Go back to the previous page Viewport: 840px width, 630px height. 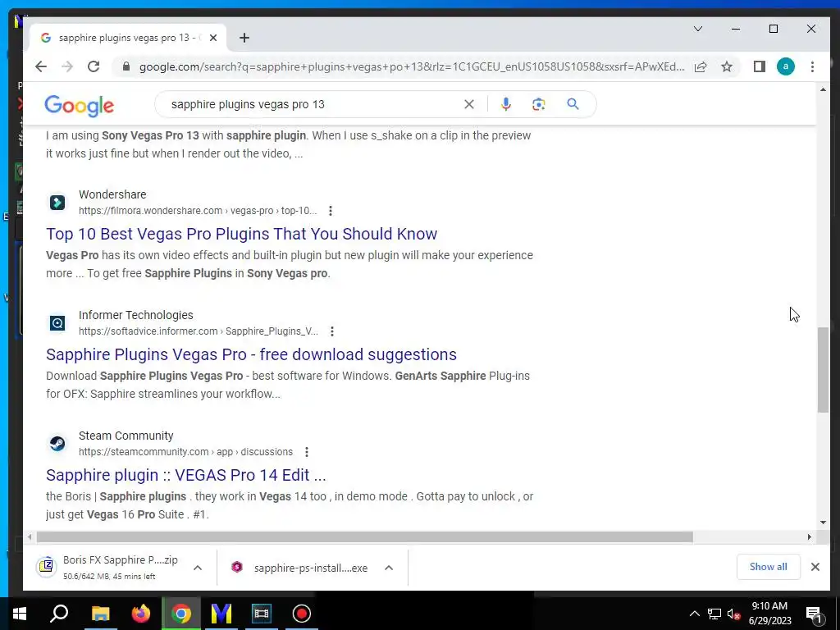(x=41, y=66)
